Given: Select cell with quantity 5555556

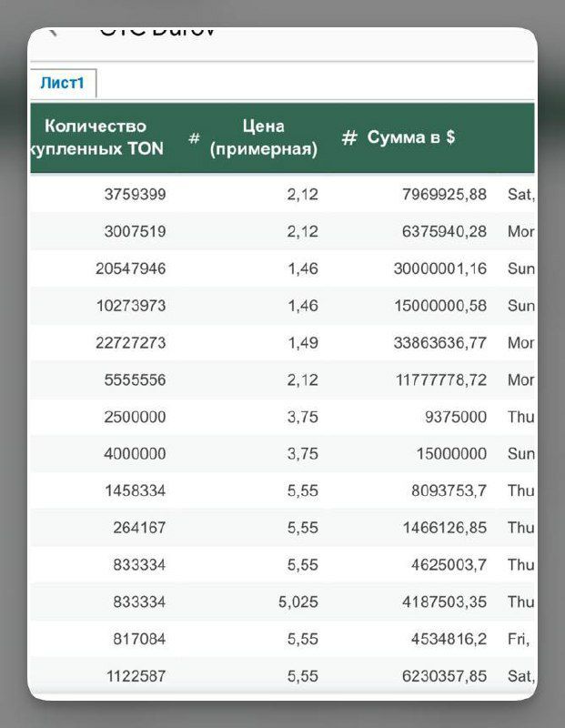Looking at the screenshot, I should tap(135, 379).
